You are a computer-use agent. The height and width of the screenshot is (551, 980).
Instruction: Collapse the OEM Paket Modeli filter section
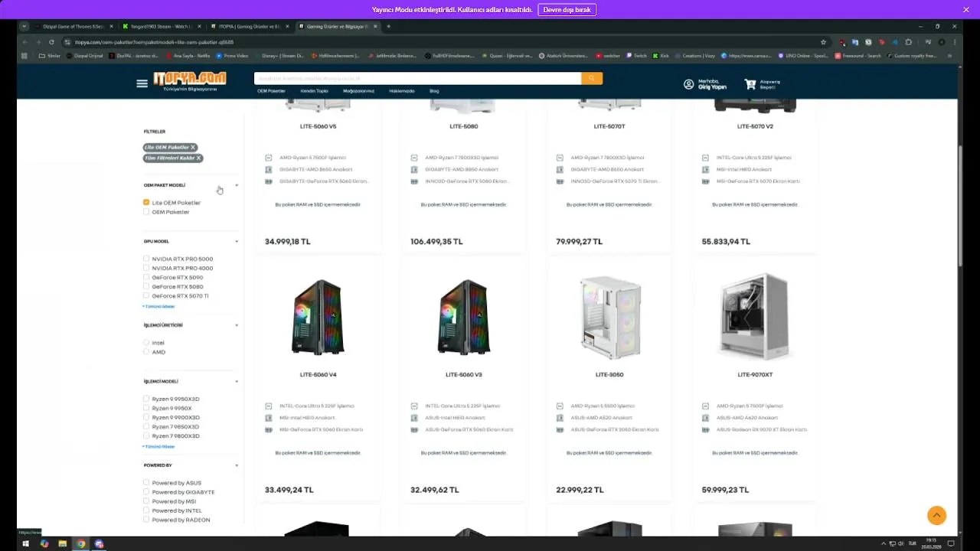[x=237, y=185]
